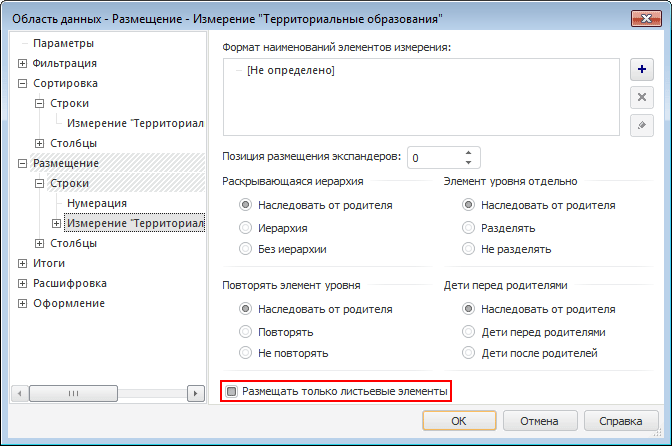Choose "Дети после родителей" option
This screenshot has height=447, width=672.
[x=468, y=353]
